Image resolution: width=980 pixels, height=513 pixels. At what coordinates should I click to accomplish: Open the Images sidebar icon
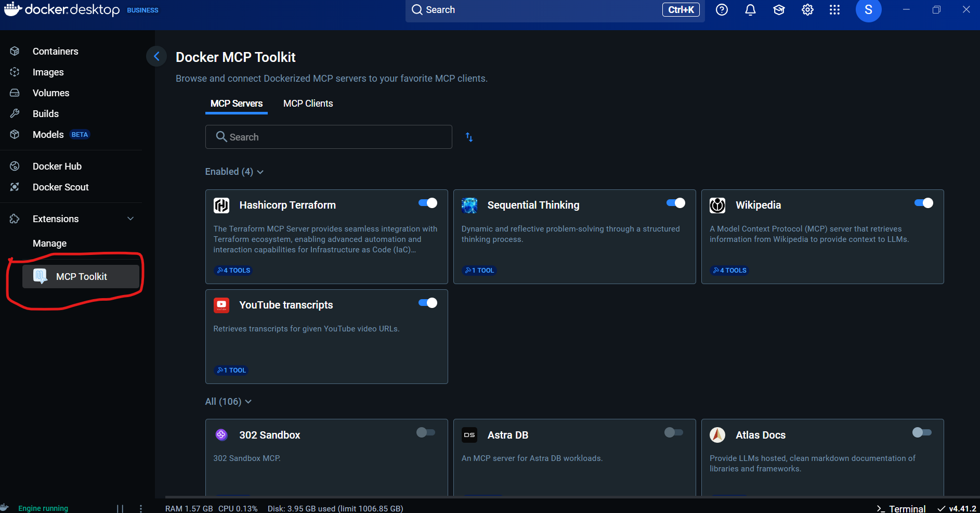pos(15,72)
